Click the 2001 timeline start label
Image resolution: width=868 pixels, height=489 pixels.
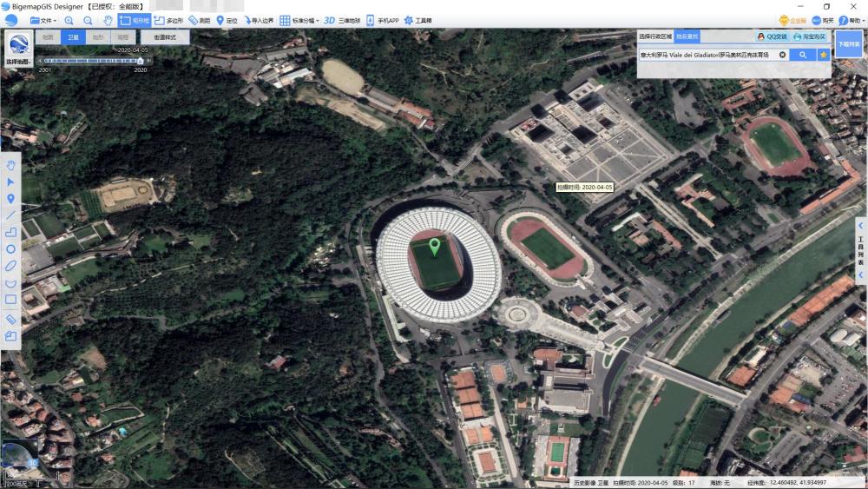(x=45, y=69)
